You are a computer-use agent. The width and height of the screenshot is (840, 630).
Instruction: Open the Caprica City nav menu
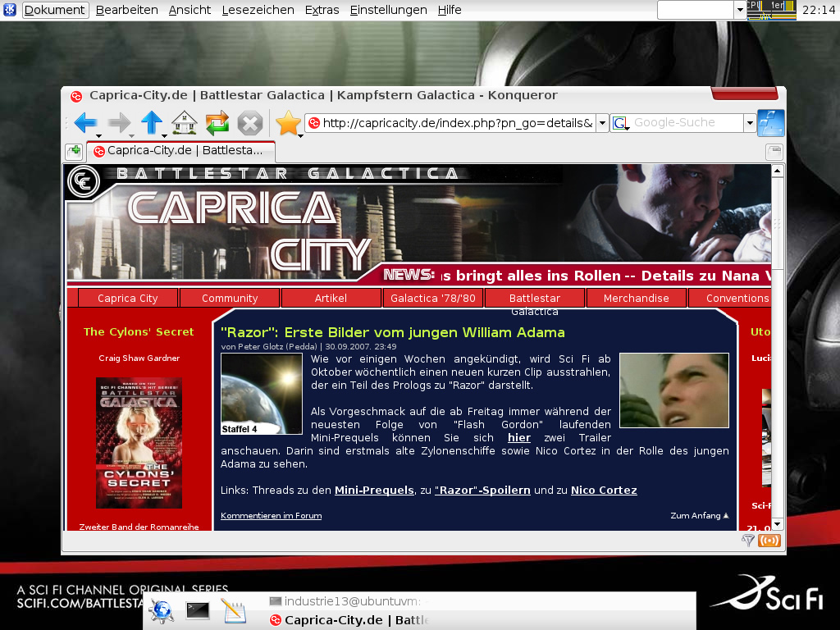[127, 298]
